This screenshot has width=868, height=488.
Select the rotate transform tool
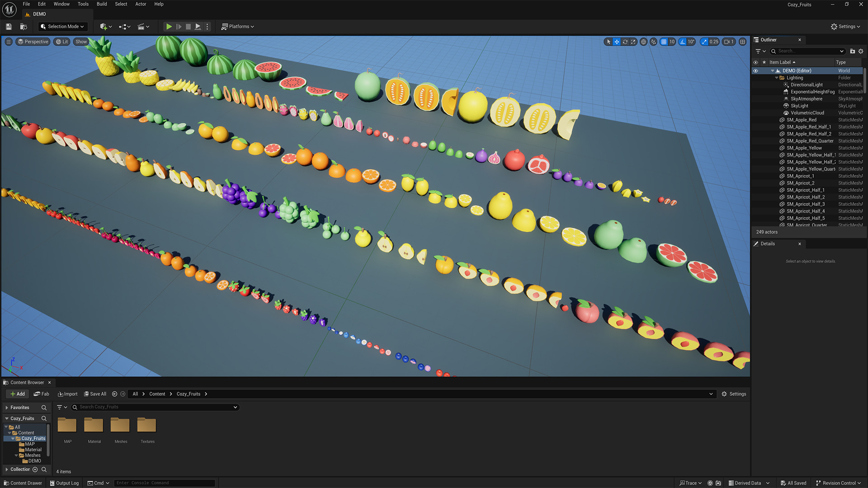coord(625,42)
